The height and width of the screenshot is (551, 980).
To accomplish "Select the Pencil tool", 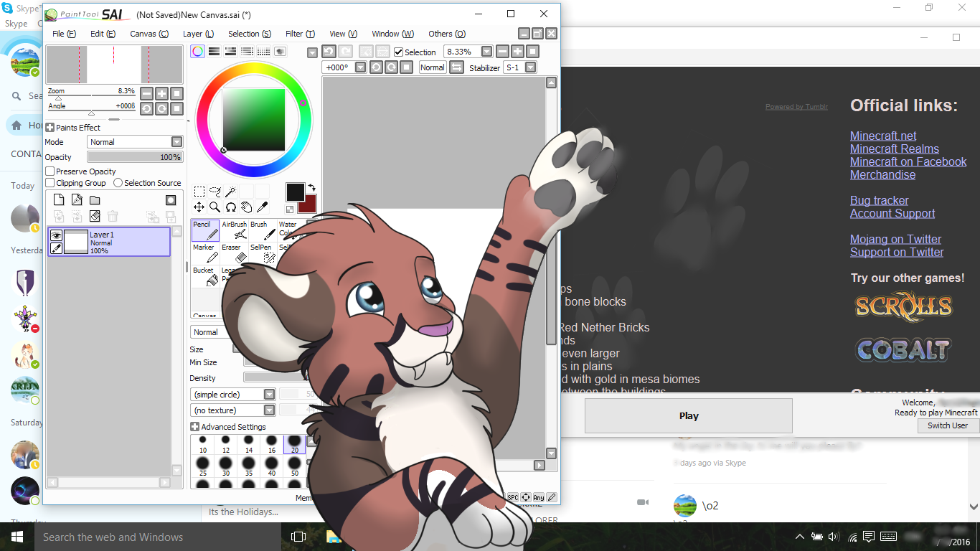I will tap(205, 230).
